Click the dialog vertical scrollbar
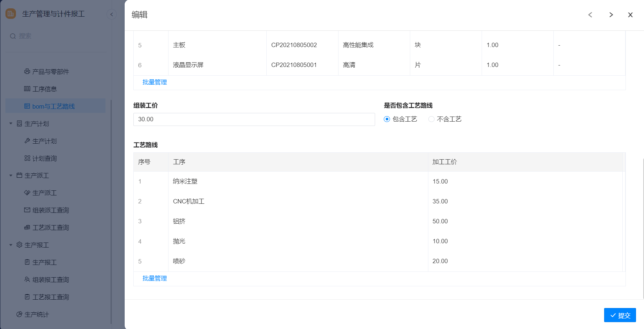Image resolution: width=644 pixels, height=329 pixels. [643, 228]
